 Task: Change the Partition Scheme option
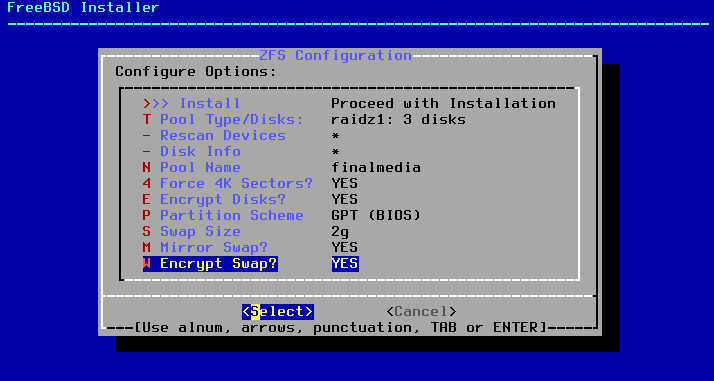click(x=281, y=215)
